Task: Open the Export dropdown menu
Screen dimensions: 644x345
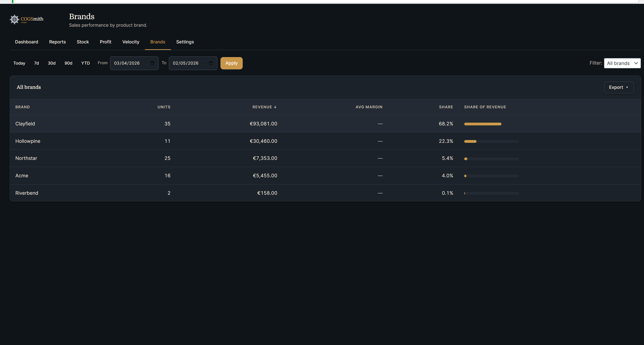Action: pos(619,87)
